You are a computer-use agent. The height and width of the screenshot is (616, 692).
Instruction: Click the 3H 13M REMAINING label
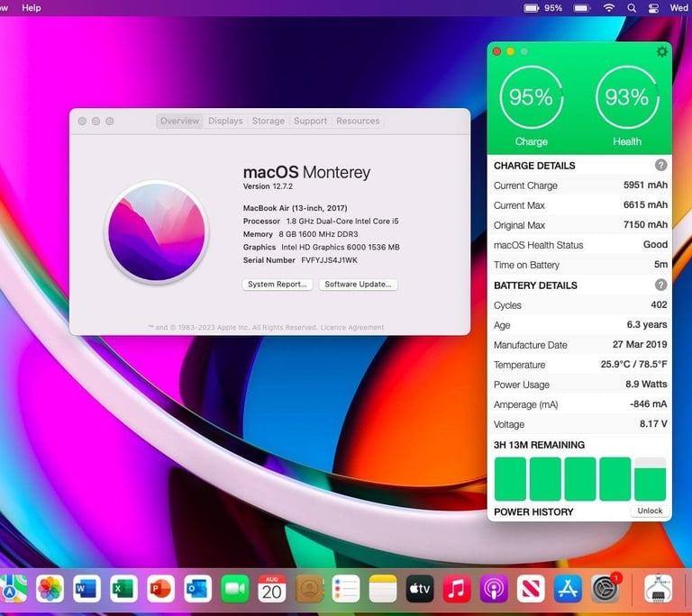pos(539,445)
